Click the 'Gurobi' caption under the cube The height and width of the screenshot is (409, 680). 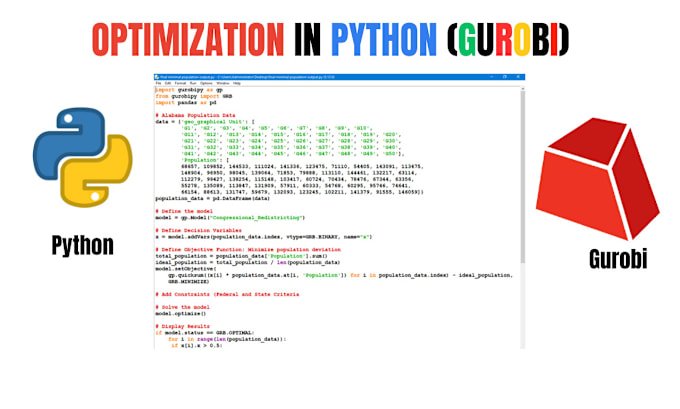618,259
